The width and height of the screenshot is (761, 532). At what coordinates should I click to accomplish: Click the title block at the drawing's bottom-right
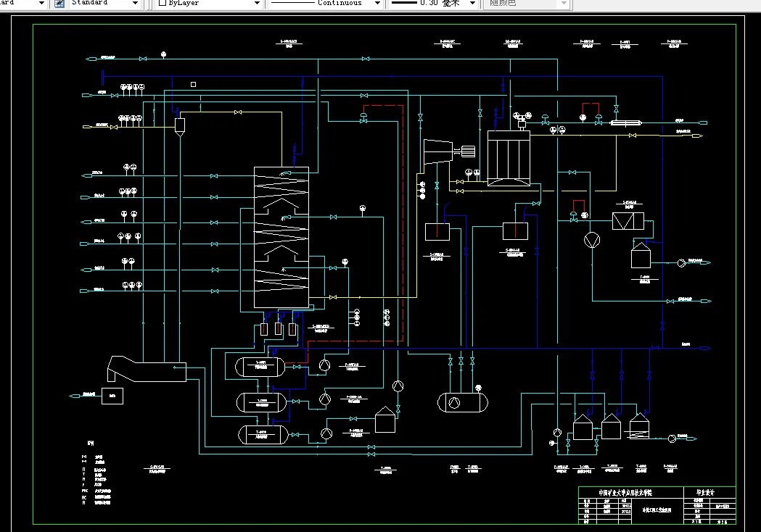click(x=657, y=505)
